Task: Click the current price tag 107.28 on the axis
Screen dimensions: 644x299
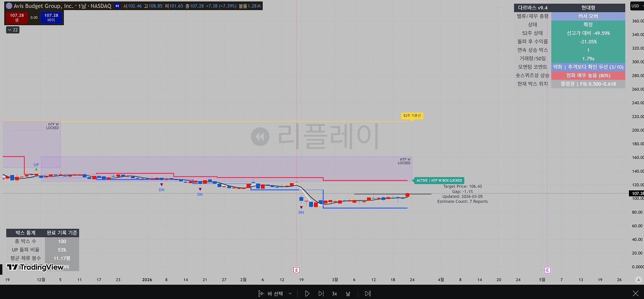Action: point(637,194)
